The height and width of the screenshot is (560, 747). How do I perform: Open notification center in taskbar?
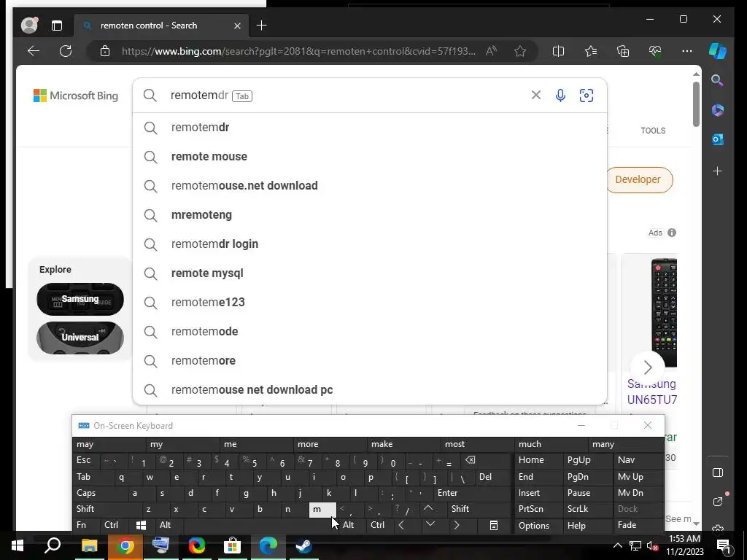click(x=724, y=545)
